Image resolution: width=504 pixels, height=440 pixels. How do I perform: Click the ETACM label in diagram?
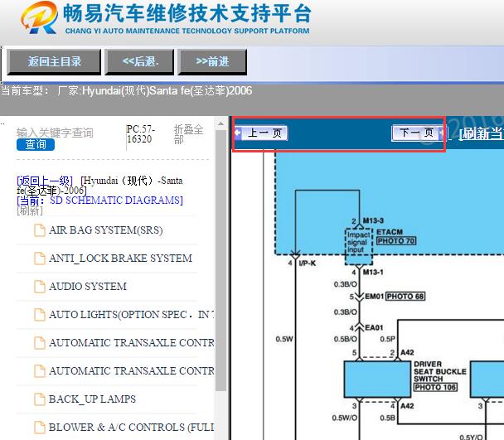click(390, 232)
